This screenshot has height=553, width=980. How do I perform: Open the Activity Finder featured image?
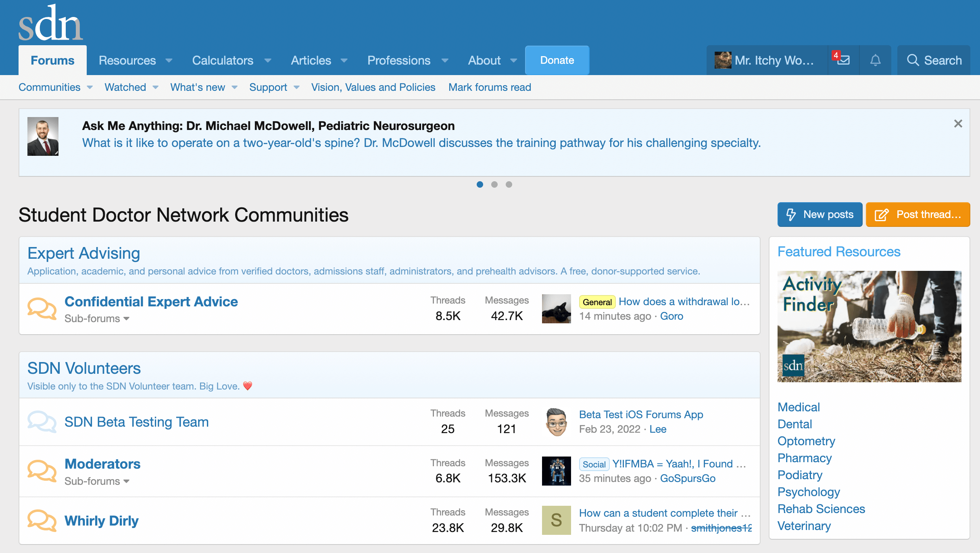point(869,327)
